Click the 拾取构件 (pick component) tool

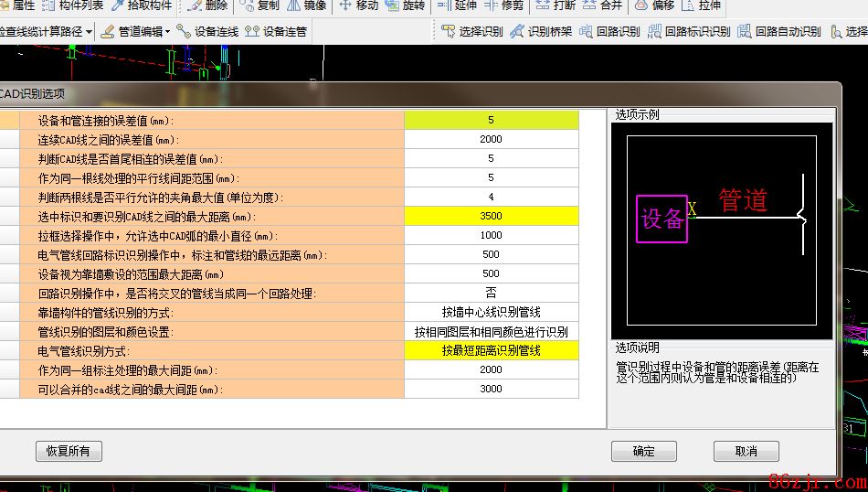coord(142,5)
